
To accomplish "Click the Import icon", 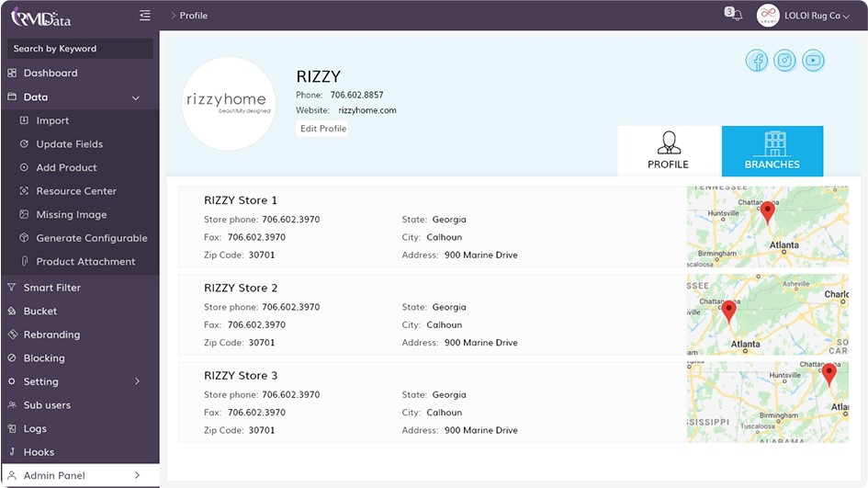I will click(24, 120).
